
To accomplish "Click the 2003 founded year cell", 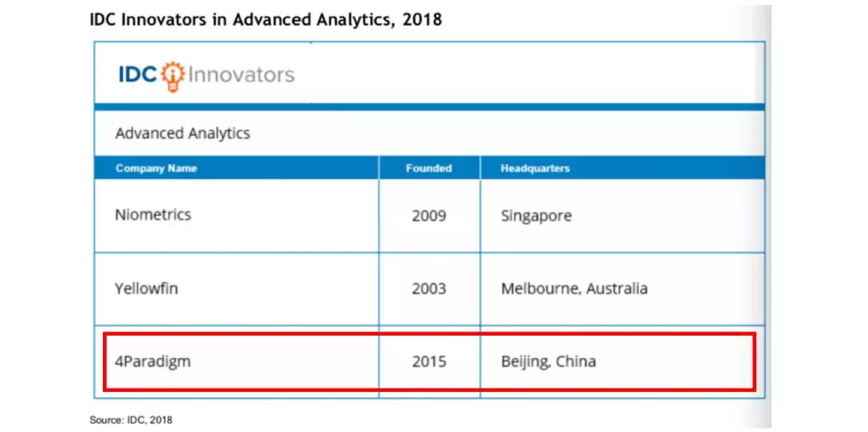I will pyautogui.click(x=428, y=288).
